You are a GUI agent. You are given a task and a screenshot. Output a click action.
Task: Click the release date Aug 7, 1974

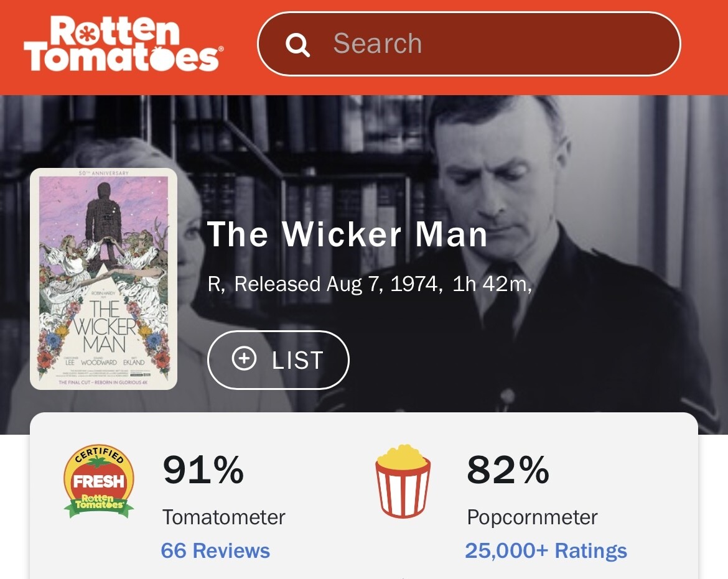pyautogui.click(x=384, y=284)
